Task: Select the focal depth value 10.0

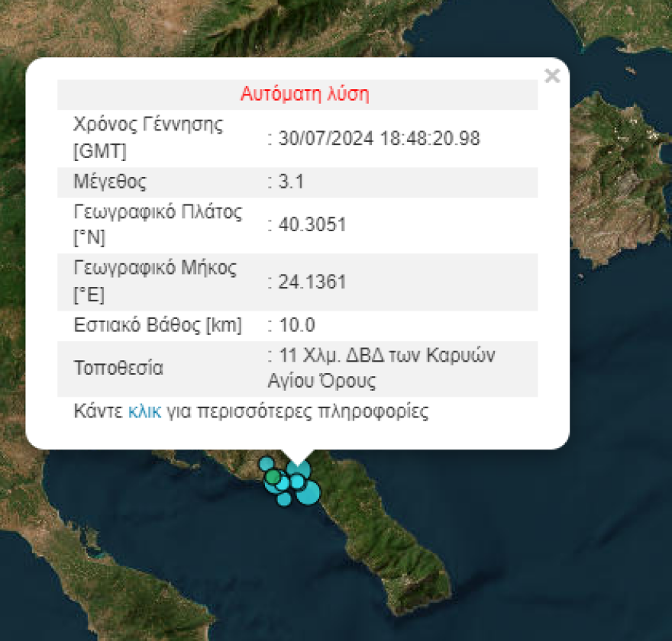Action: (296, 326)
